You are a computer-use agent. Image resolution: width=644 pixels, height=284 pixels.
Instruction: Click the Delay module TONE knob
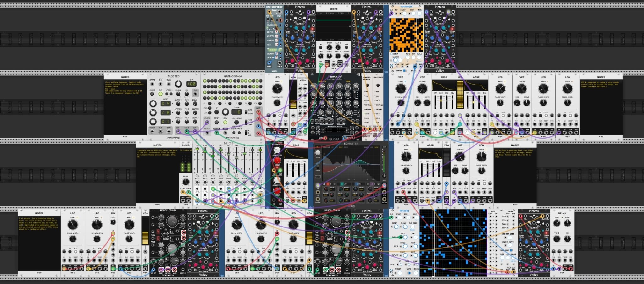tap(557, 238)
